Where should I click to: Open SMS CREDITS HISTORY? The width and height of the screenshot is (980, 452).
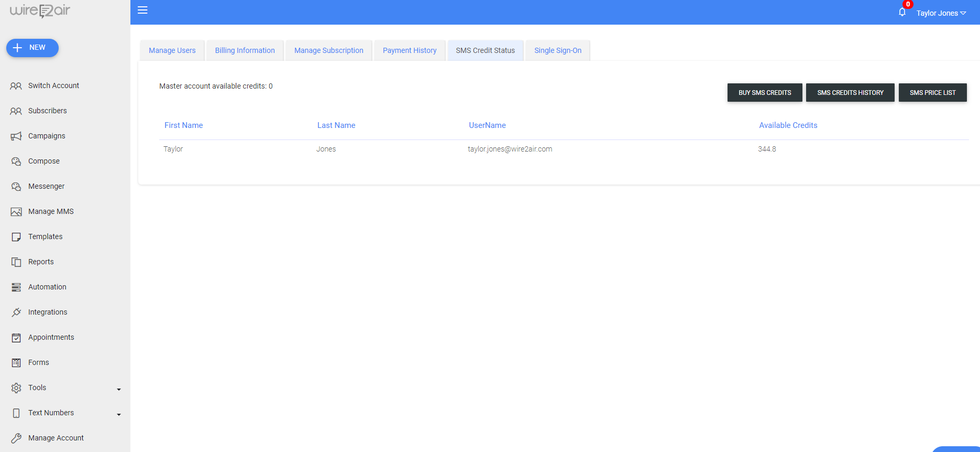(850, 93)
